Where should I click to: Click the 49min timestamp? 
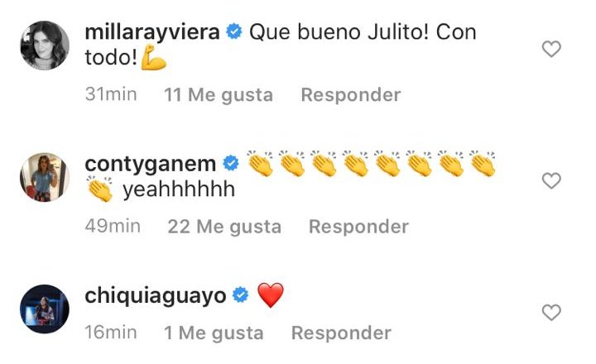113,226
